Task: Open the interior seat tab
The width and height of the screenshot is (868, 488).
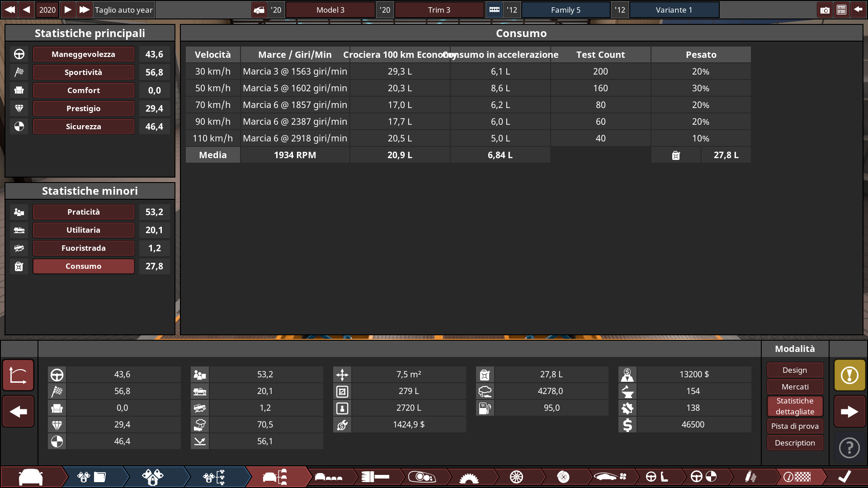Action: click(x=657, y=477)
